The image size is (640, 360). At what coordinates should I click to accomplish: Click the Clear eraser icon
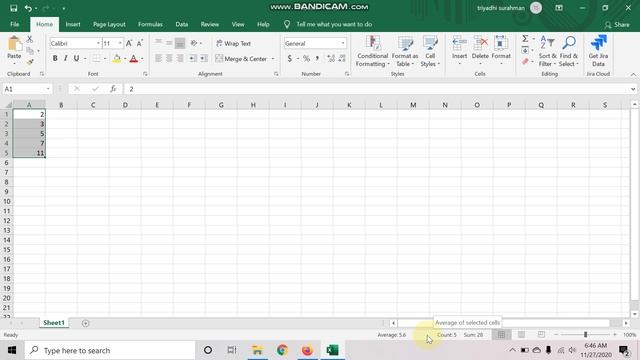click(525, 62)
